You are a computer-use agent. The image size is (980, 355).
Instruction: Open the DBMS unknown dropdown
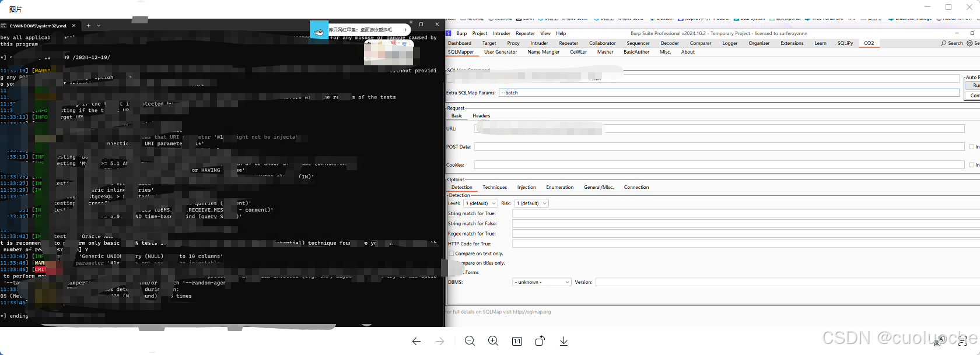(542, 282)
